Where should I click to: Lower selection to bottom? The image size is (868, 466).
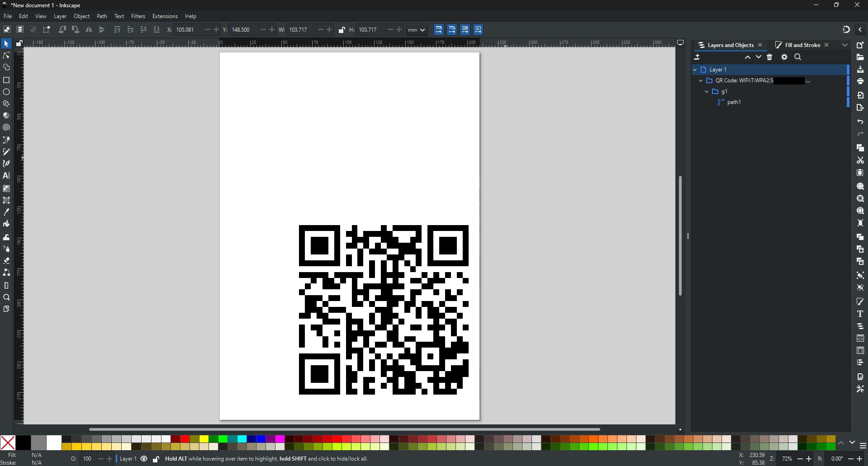tap(157, 30)
